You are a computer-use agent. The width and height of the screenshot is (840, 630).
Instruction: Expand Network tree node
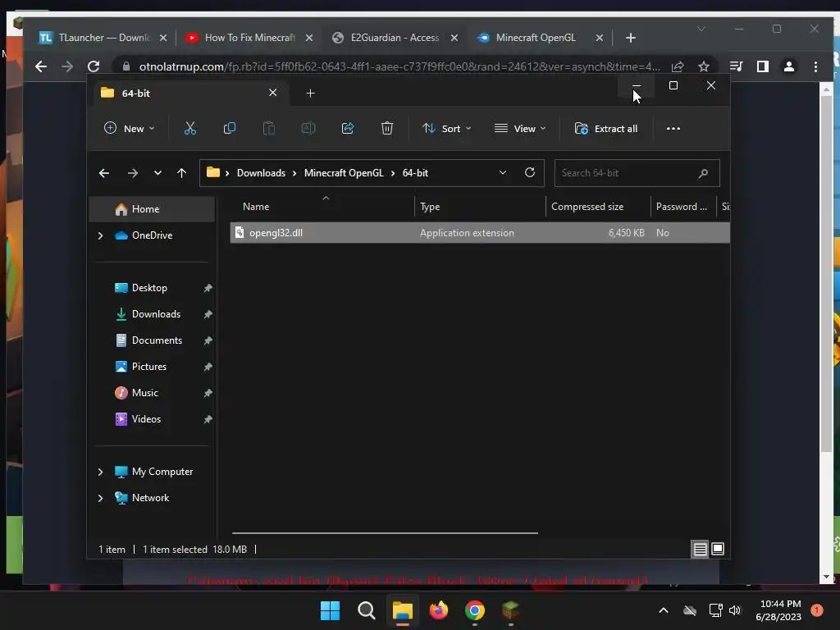(x=100, y=498)
